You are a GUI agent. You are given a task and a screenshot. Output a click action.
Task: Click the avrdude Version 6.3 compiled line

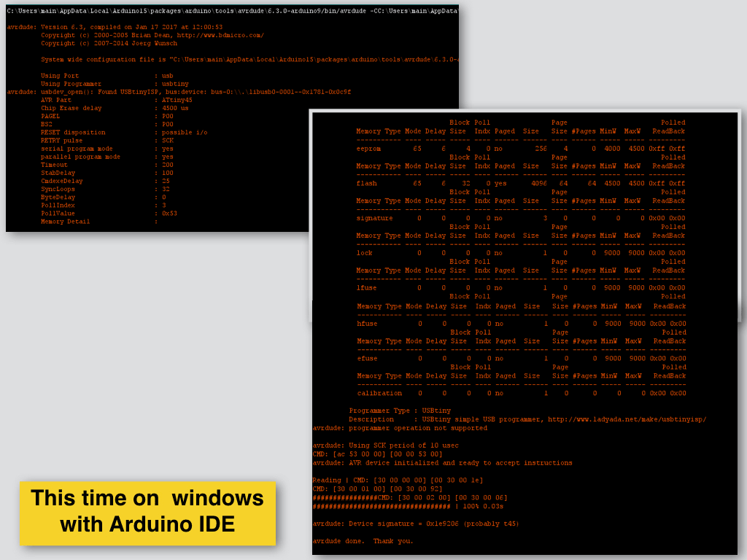(x=115, y=27)
